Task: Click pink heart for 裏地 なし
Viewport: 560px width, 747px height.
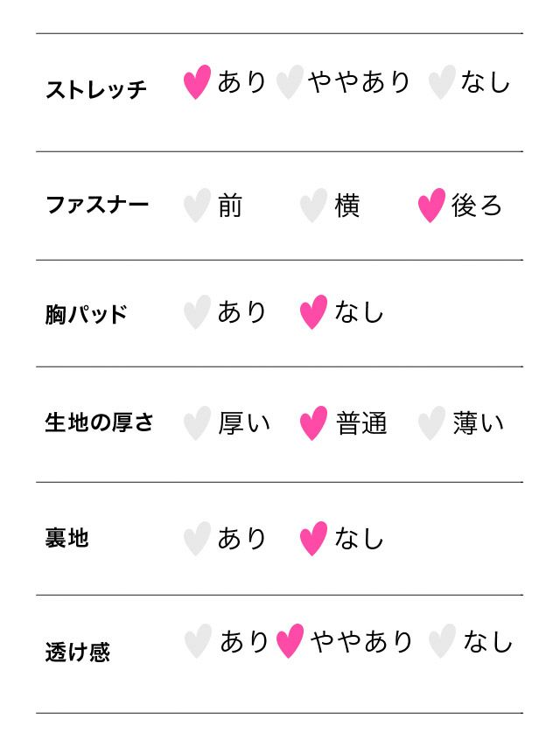Action: pos(313,539)
